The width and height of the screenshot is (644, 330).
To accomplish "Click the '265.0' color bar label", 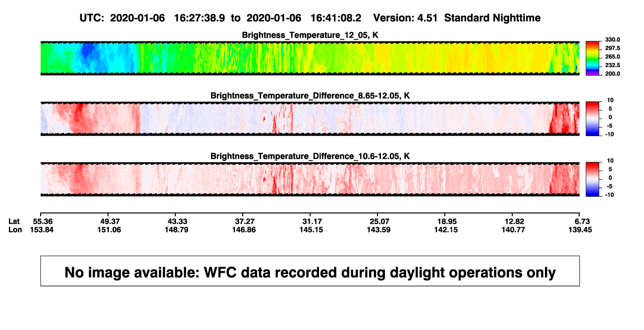I will (x=612, y=56).
